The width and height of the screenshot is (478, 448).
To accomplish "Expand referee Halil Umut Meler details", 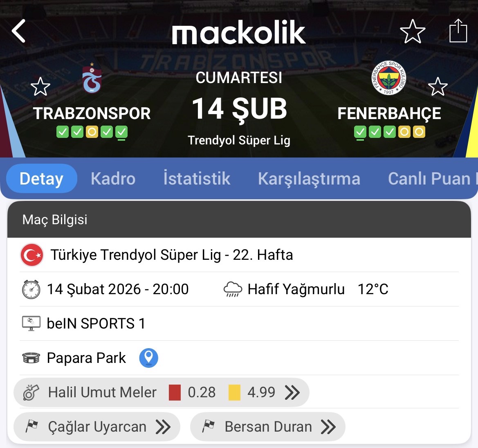I will [292, 392].
